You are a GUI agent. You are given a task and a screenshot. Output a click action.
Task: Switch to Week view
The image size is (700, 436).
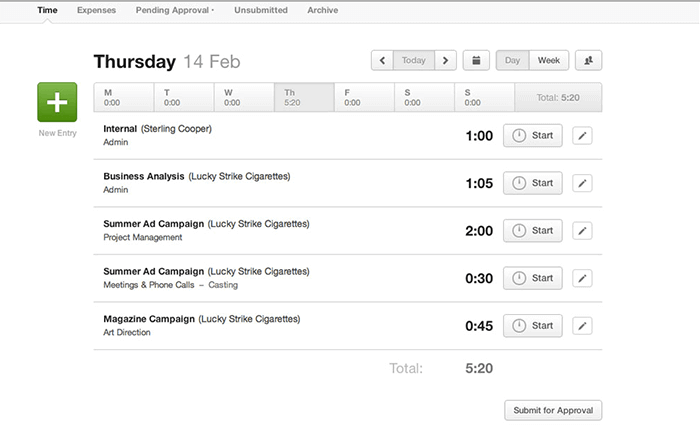click(548, 61)
